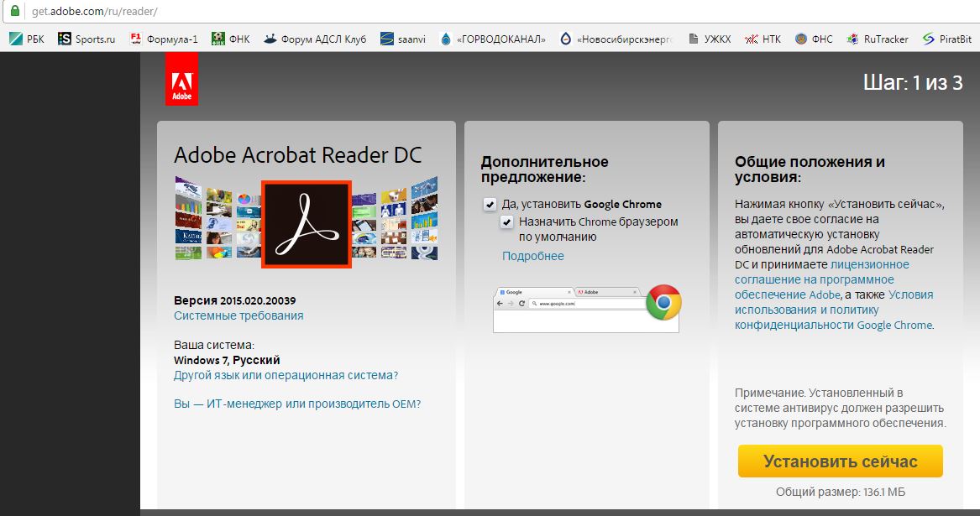980x516 pixels.
Task: Uncheck 'Назначить Chrome браузером по умолчанию' checkbox
Action: [x=507, y=222]
